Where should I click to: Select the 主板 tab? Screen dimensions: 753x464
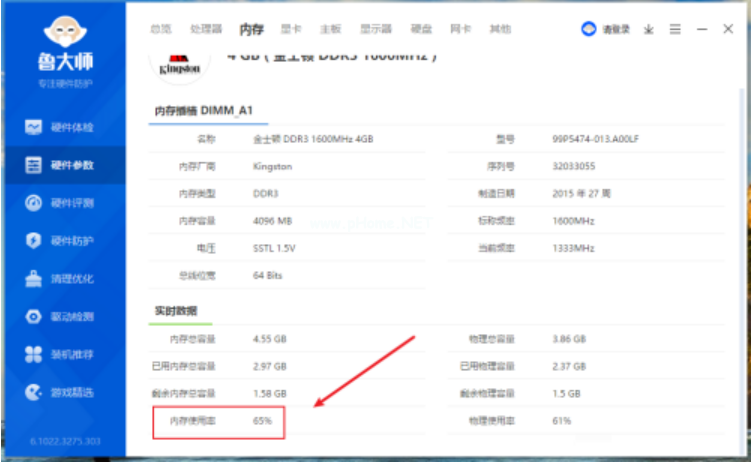pos(330,30)
